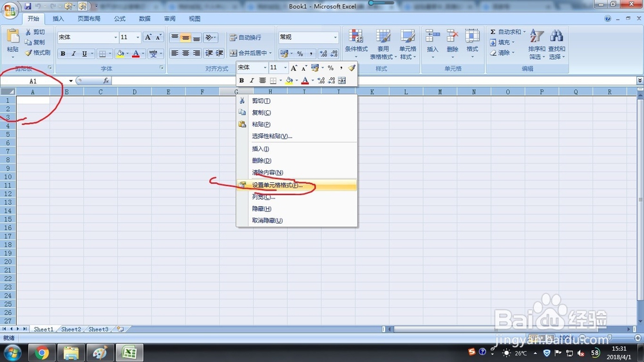Click Copy (复制) in the ribbon

(35, 43)
